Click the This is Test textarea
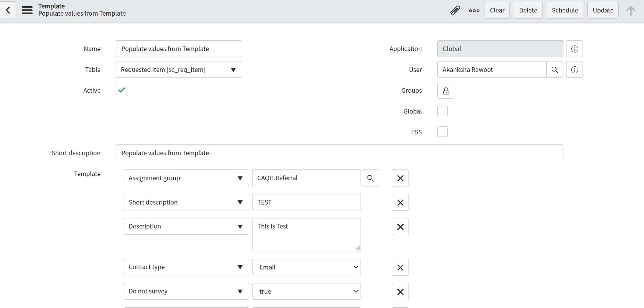This screenshot has height=308, width=644. pyautogui.click(x=306, y=235)
